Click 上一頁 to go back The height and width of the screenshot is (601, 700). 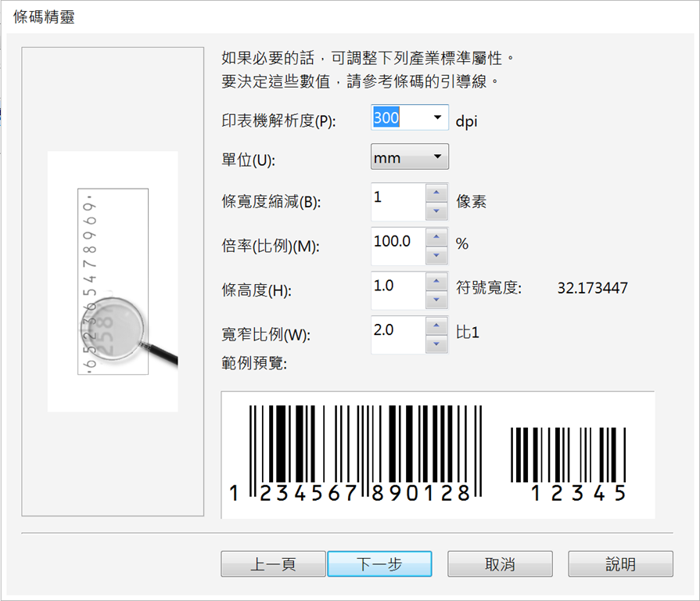[x=273, y=564]
